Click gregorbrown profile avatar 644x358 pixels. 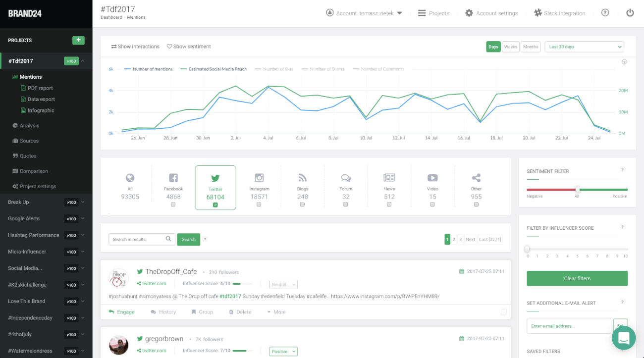tap(118, 345)
